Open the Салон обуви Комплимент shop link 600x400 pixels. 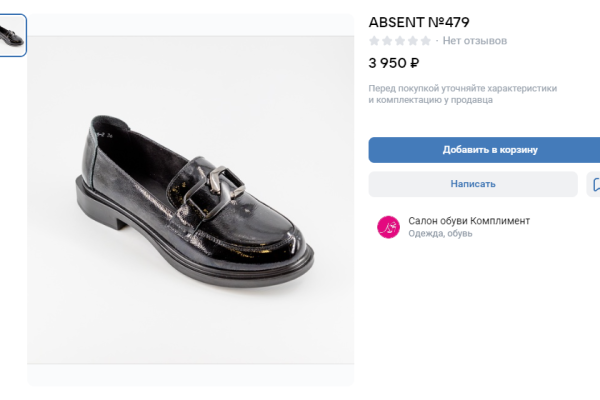469,220
